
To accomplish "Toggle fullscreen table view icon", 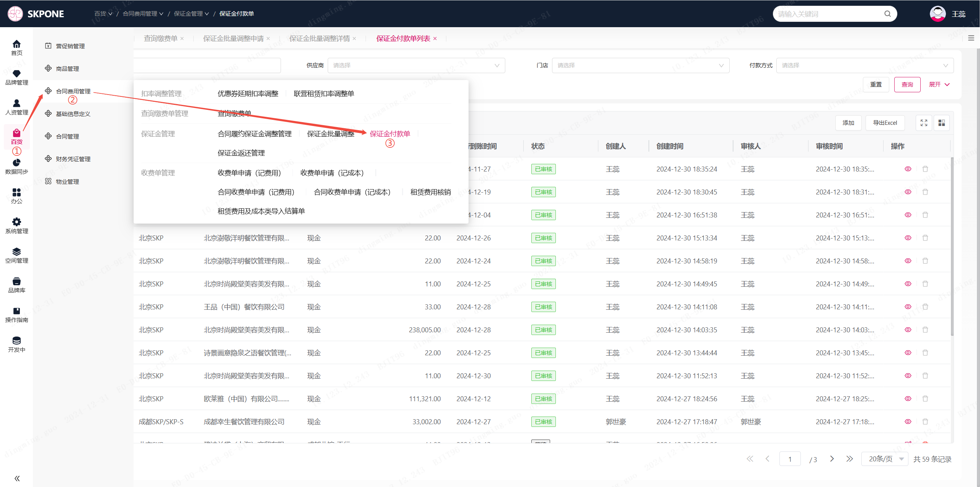I will coord(924,123).
